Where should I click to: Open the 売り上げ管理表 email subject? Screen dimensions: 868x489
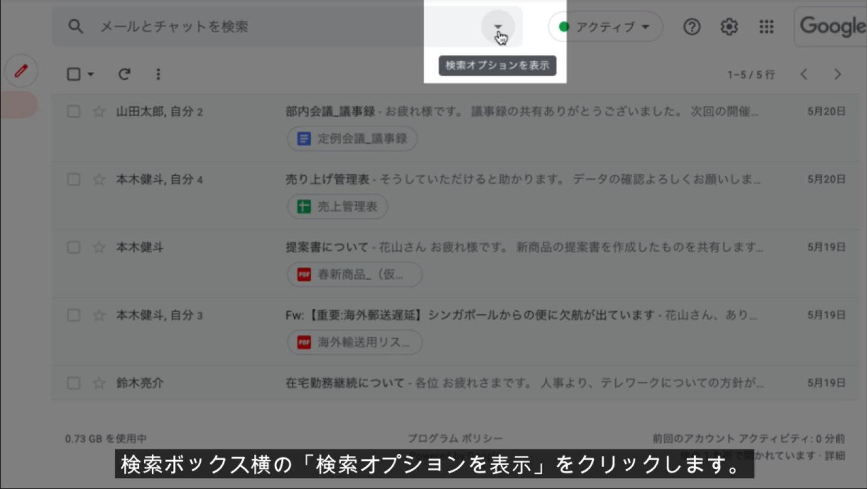[x=327, y=180]
